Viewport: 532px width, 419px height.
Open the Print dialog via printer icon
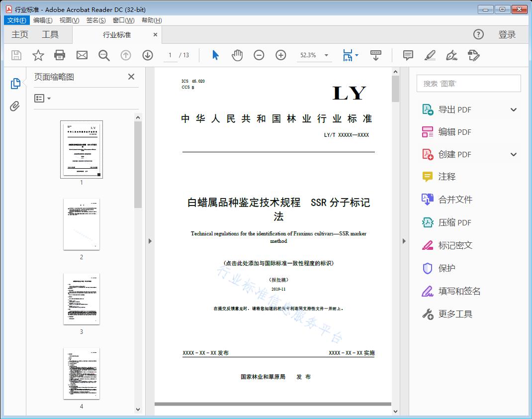point(60,55)
